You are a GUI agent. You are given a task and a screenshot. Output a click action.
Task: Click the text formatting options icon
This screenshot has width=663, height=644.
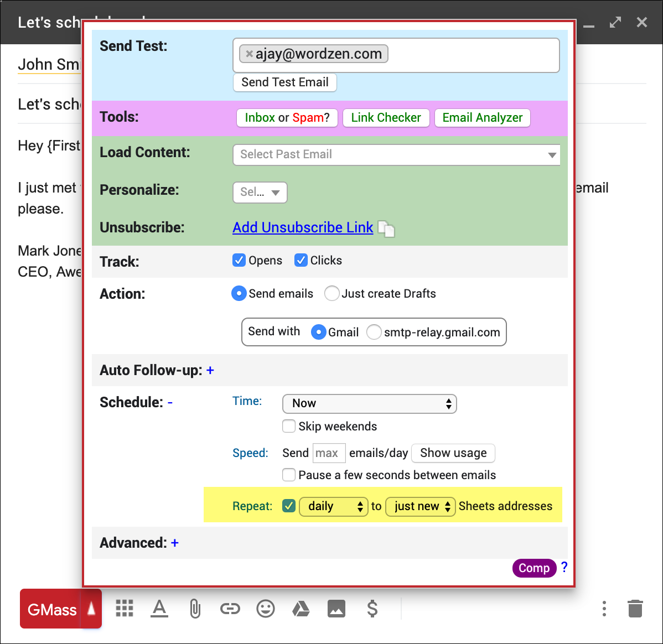pyautogui.click(x=159, y=609)
